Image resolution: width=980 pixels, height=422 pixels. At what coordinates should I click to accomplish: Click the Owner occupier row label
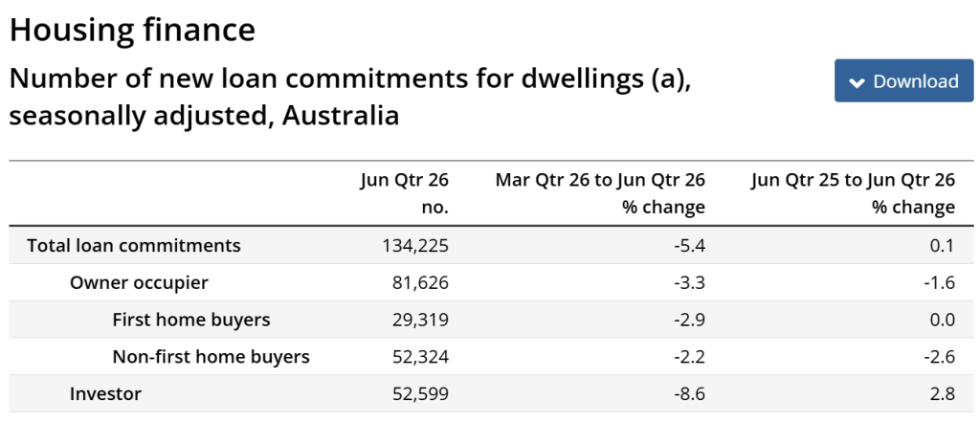click(x=139, y=282)
